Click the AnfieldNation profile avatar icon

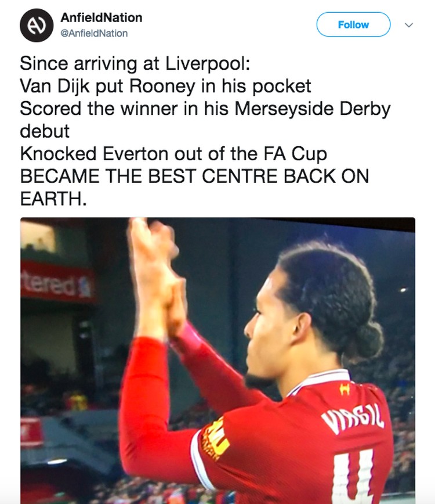click(37, 25)
